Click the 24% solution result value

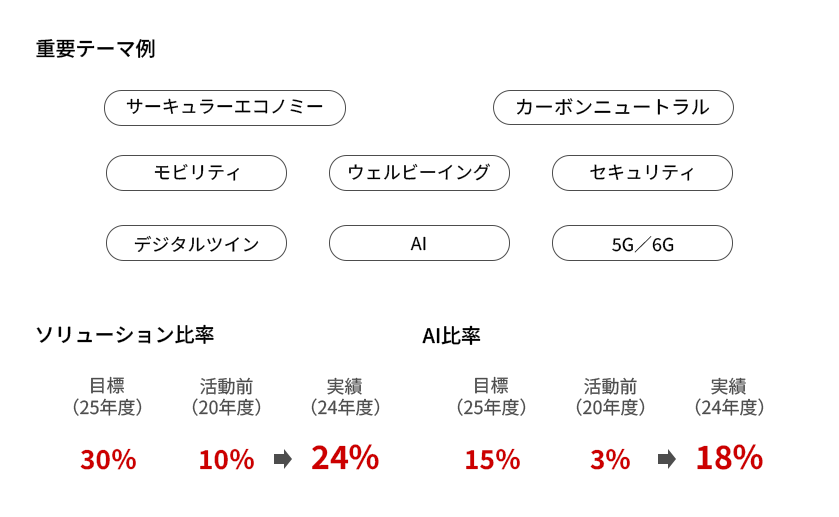(x=345, y=458)
